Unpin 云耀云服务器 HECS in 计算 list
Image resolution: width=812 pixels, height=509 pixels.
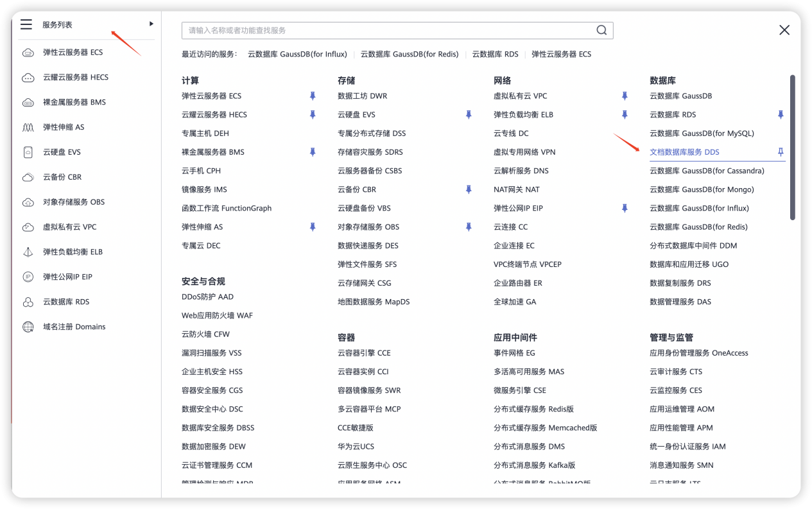coord(313,115)
